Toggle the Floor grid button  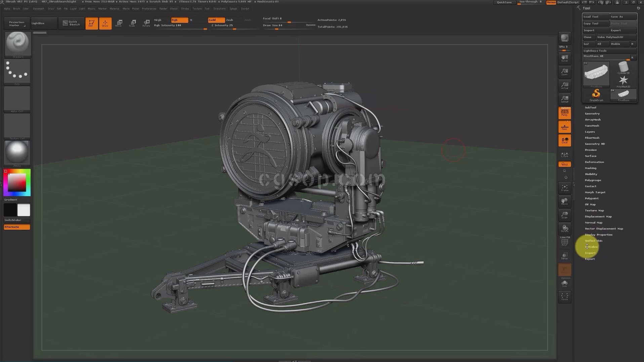click(565, 127)
